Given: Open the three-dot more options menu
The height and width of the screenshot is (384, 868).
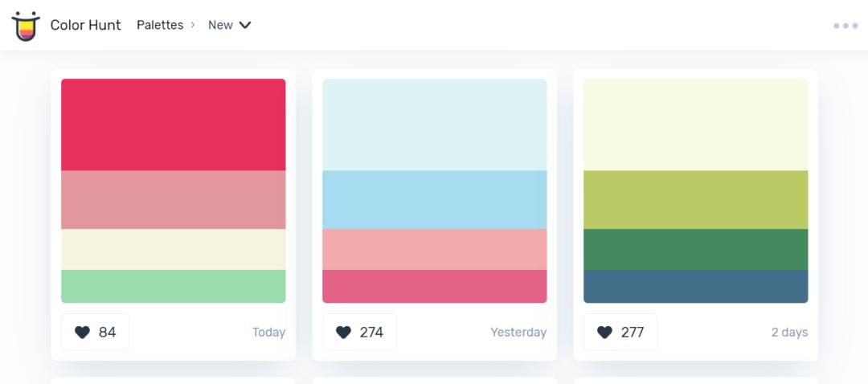Looking at the screenshot, I should (x=845, y=26).
